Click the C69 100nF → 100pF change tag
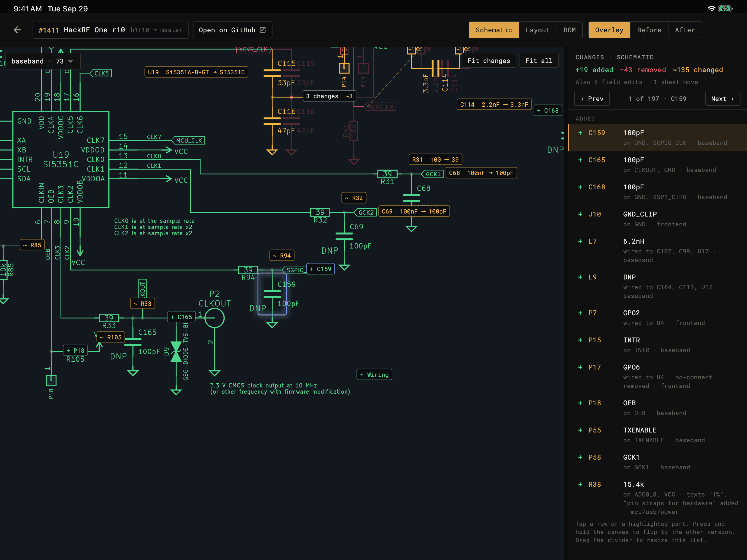 coord(414,211)
